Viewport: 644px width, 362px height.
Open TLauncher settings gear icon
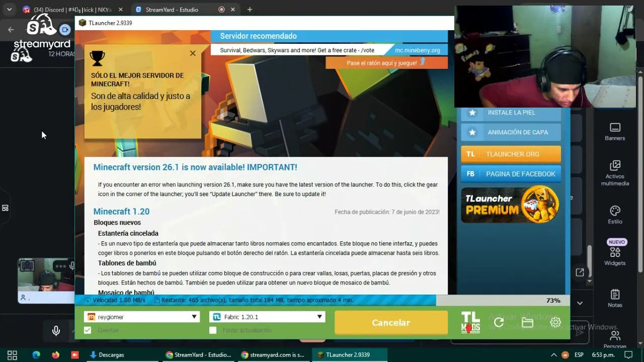coord(555,323)
